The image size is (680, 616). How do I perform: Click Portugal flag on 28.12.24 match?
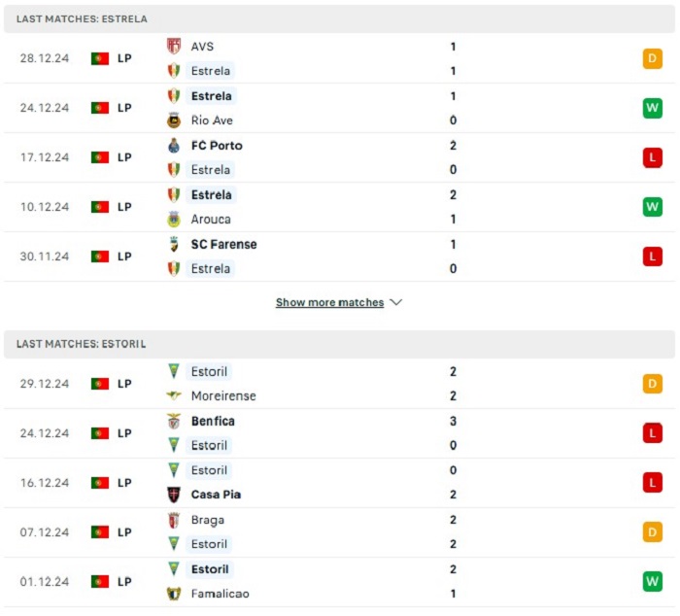point(100,58)
